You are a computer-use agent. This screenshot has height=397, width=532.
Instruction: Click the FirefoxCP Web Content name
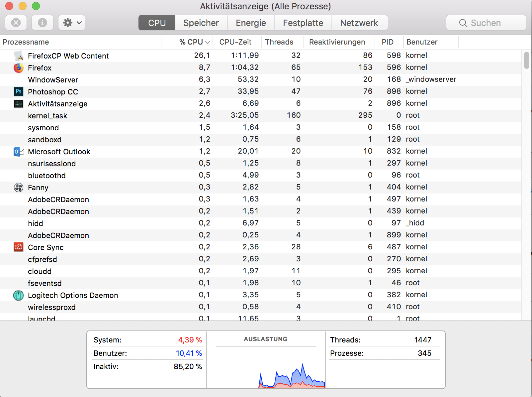tap(68, 56)
